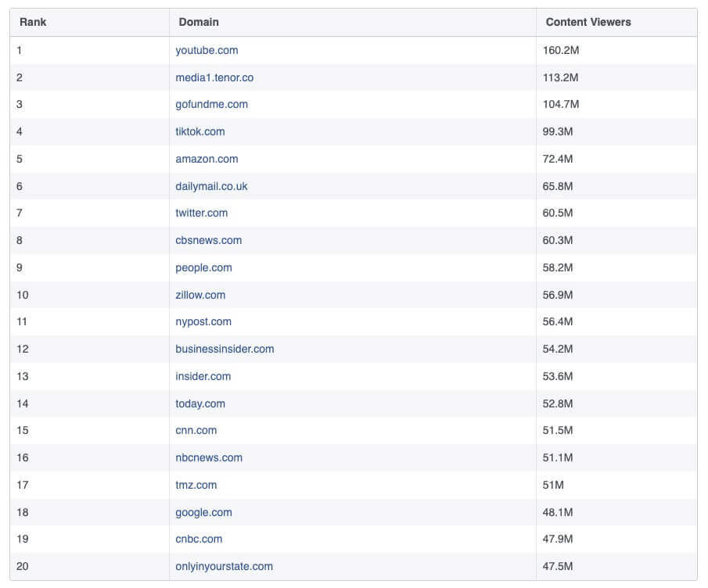This screenshot has height=588, width=708.
Task: Select the 52.8M viewers value
Action: [558, 404]
